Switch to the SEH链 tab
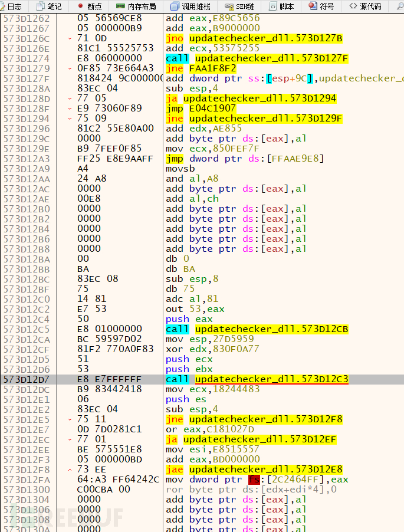The height and width of the screenshot is (532, 404). pyautogui.click(x=239, y=6)
